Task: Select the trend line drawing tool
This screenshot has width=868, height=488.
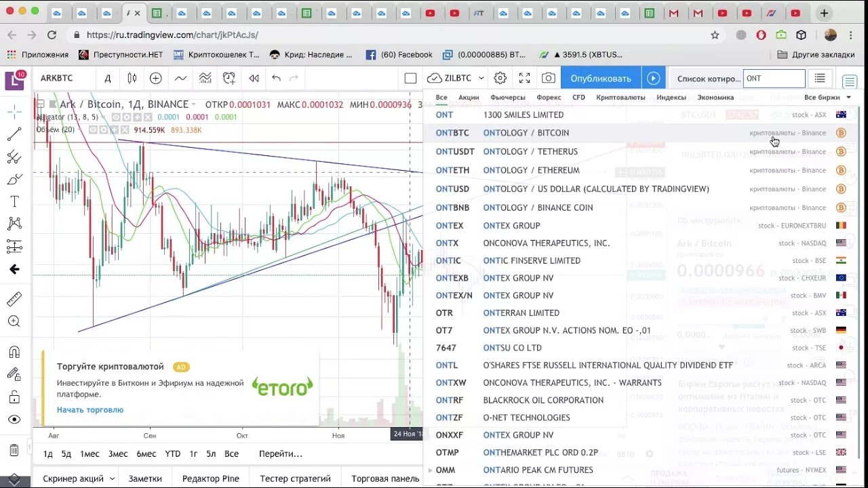Action: 14,135
